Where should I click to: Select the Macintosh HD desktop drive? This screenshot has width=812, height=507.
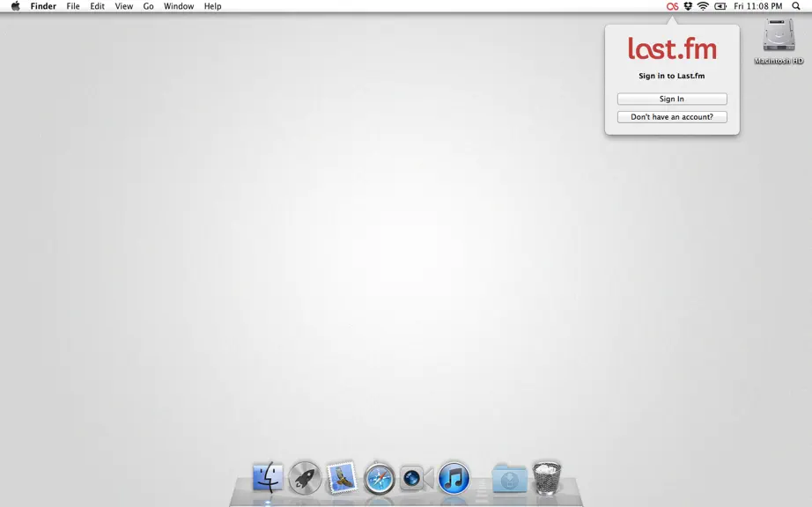[x=779, y=41]
